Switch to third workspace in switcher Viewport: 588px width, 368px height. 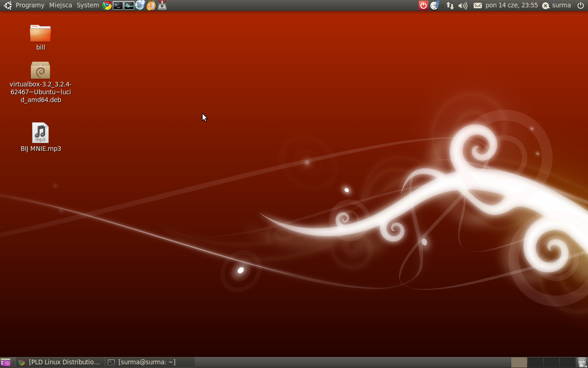point(551,362)
